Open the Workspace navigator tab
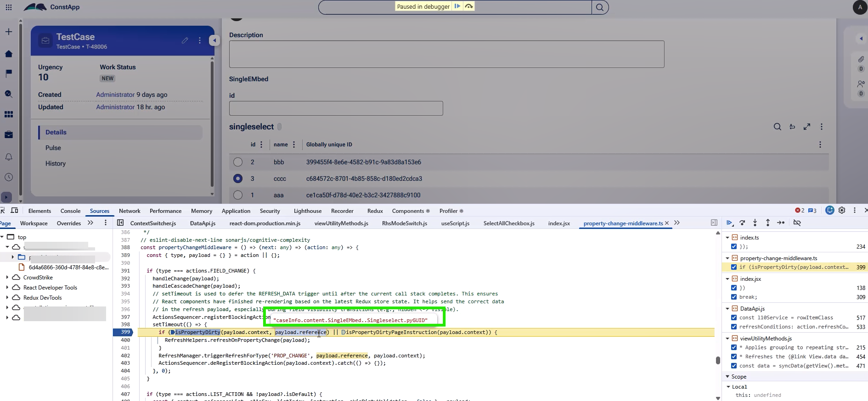 click(x=34, y=223)
